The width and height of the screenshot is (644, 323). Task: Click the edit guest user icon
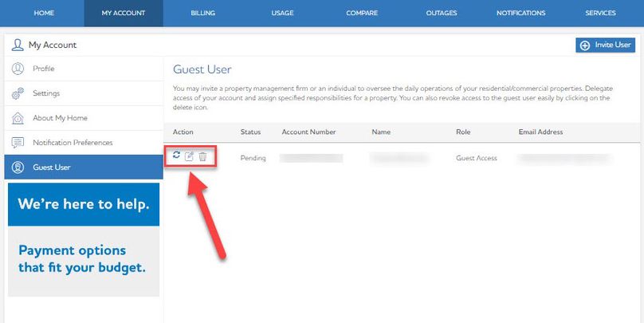point(189,156)
